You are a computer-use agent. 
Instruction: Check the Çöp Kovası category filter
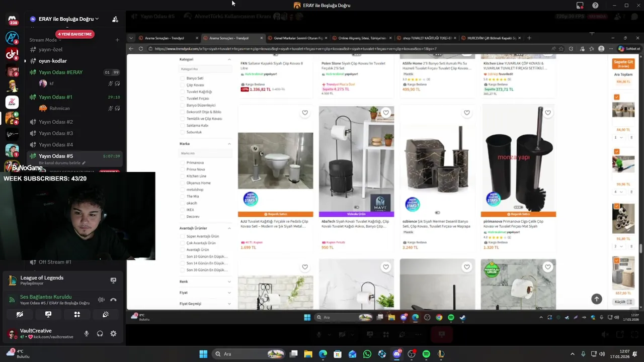coord(182,85)
